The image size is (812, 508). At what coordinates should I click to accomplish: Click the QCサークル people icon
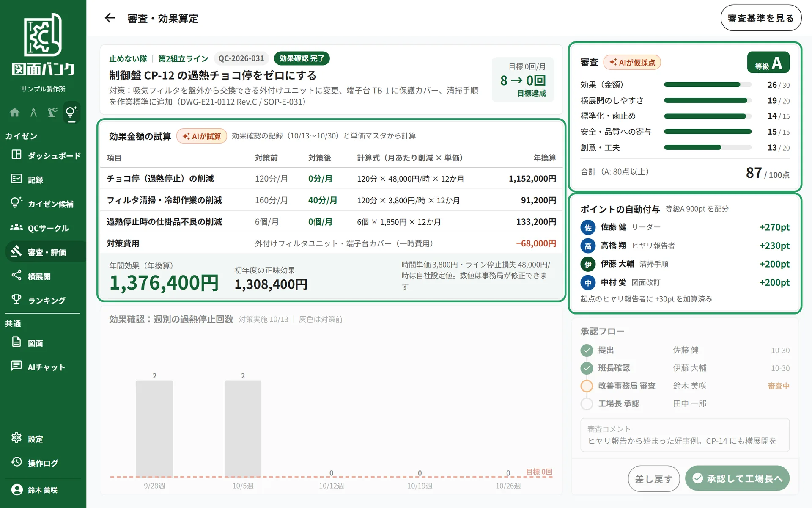click(x=16, y=227)
